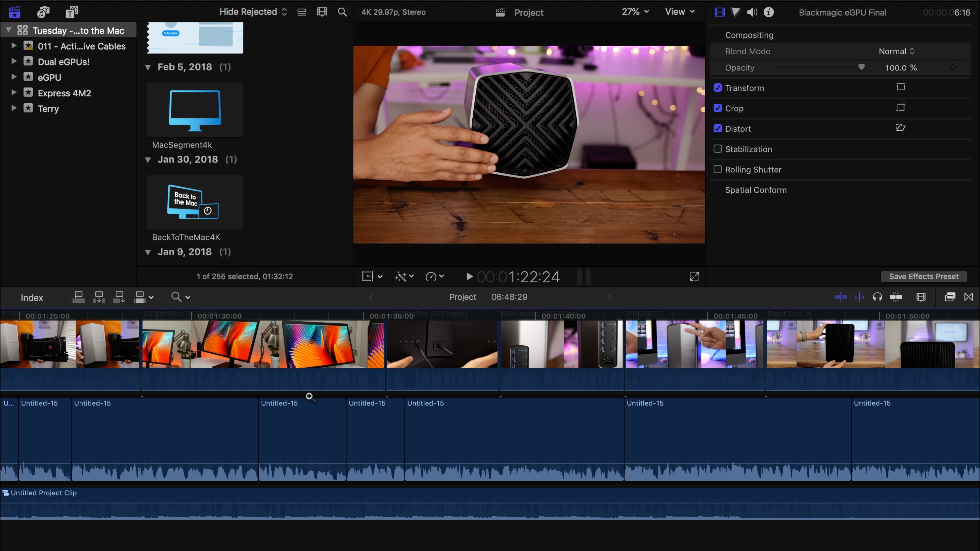Activate Crop onscreen controls icon
This screenshot has height=551, width=980.
pos(900,108)
